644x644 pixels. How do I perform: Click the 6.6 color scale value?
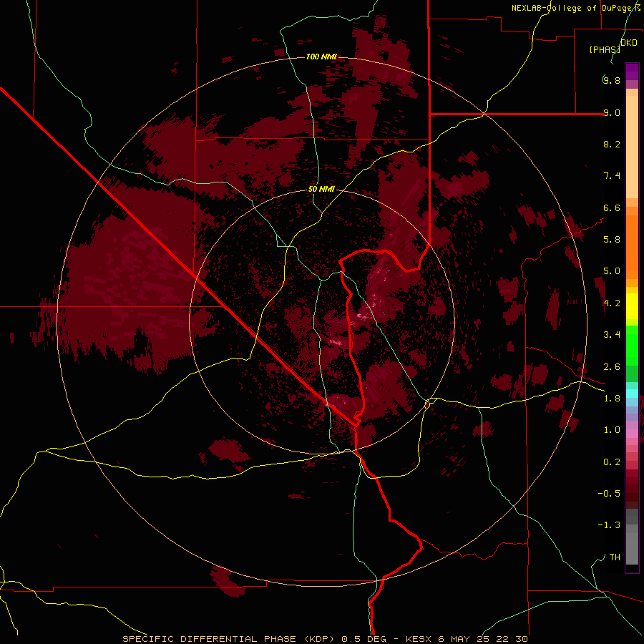coord(612,208)
